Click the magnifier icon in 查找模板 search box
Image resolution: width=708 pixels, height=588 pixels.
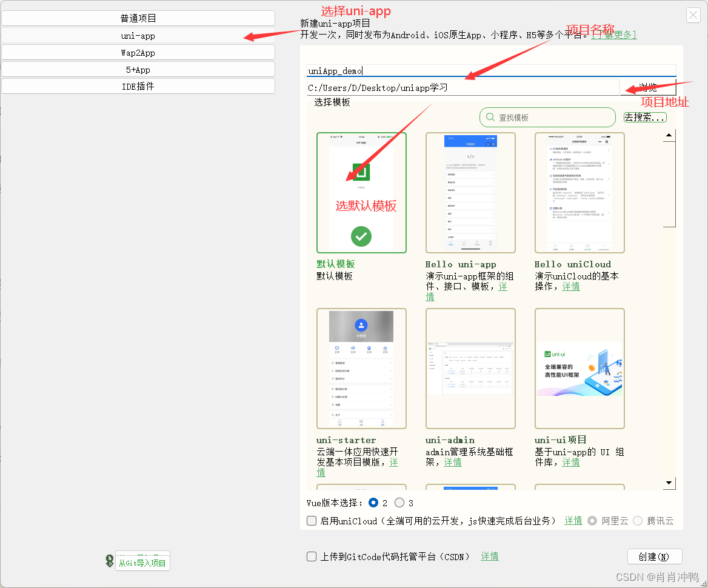(490, 117)
